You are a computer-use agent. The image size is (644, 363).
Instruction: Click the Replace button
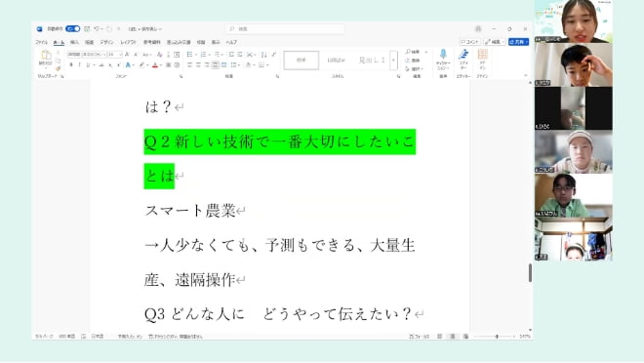pyautogui.click(x=413, y=60)
